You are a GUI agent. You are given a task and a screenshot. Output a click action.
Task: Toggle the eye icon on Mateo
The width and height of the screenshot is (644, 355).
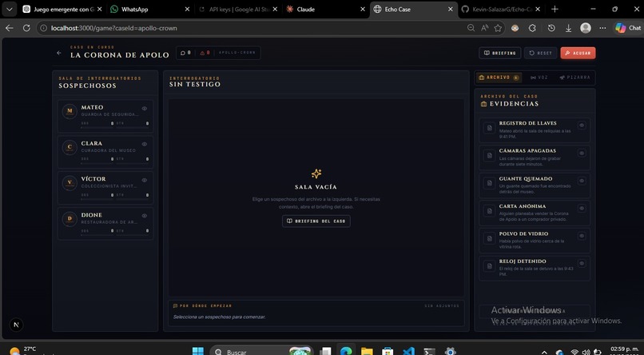click(145, 109)
